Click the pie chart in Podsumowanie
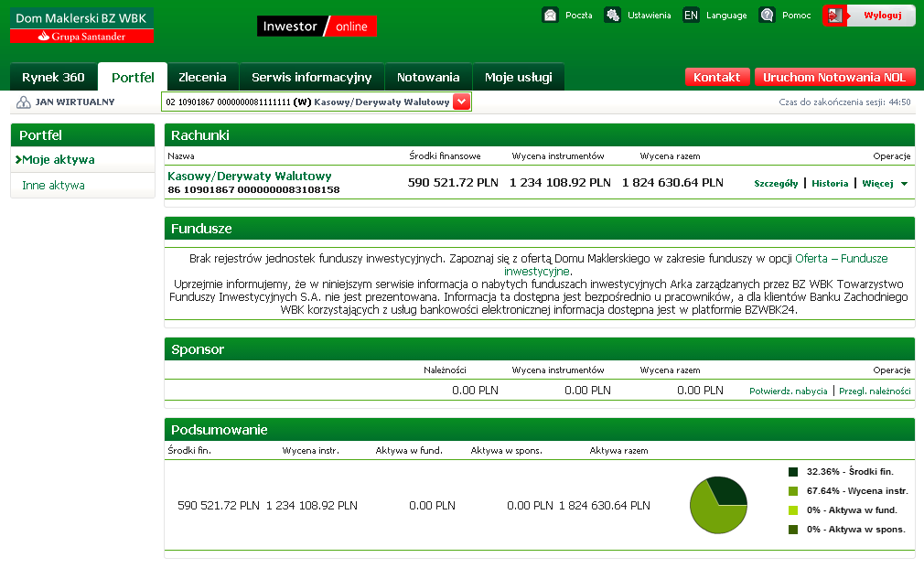Viewport: 924px width, 579px height. click(718, 505)
